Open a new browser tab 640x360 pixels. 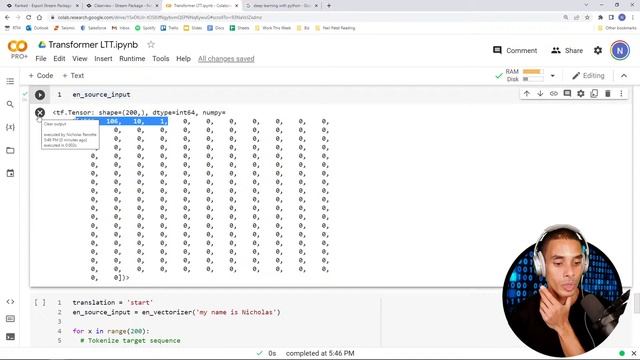click(329, 6)
